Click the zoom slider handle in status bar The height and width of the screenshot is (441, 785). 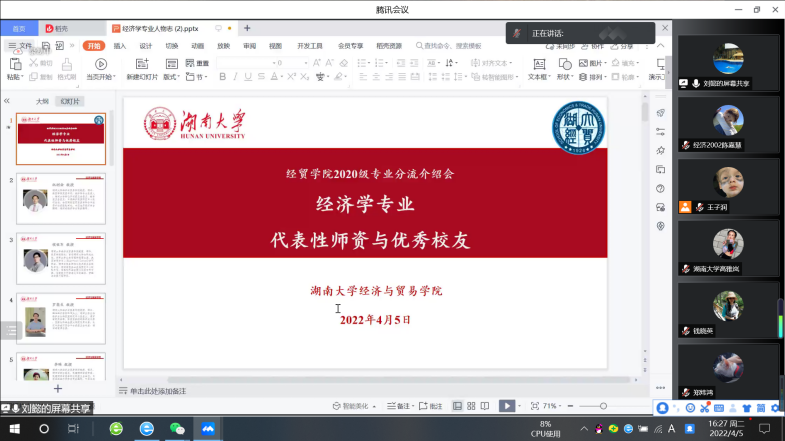[603, 406]
